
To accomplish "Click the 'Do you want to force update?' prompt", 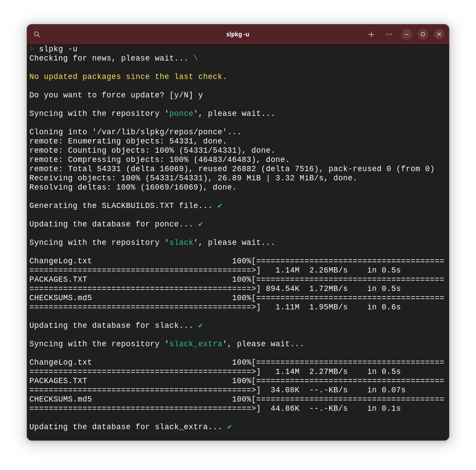I will point(116,95).
